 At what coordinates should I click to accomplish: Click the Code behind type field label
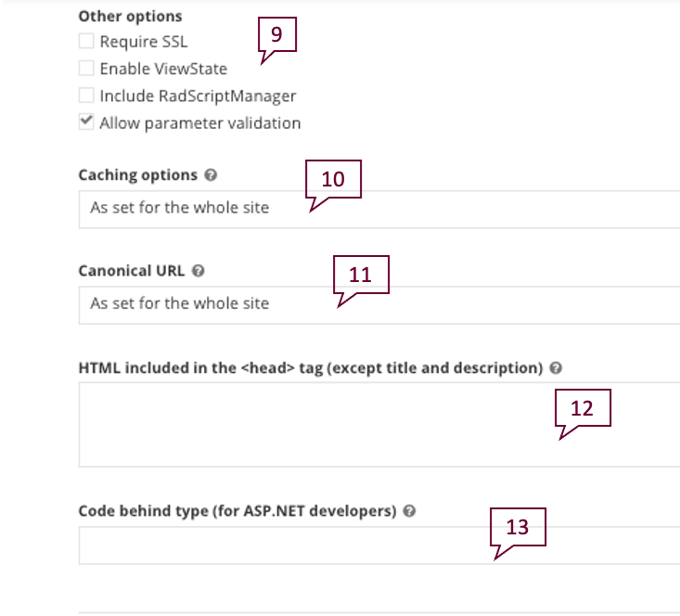[x=237, y=511]
